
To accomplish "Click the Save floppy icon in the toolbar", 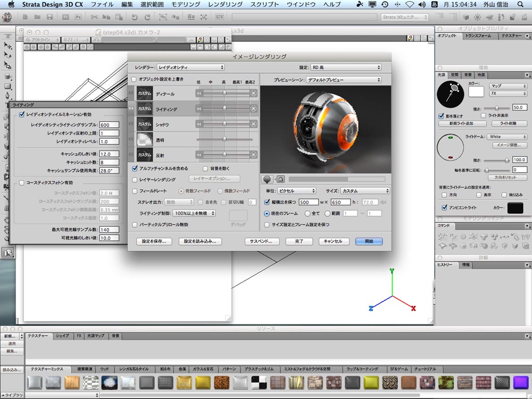I will [x=50, y=17].
